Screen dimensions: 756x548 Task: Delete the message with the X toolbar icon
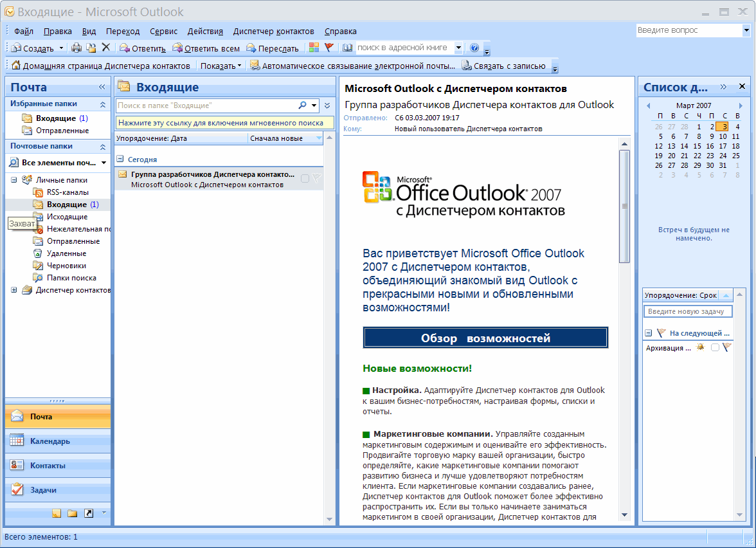pos(106,48)
